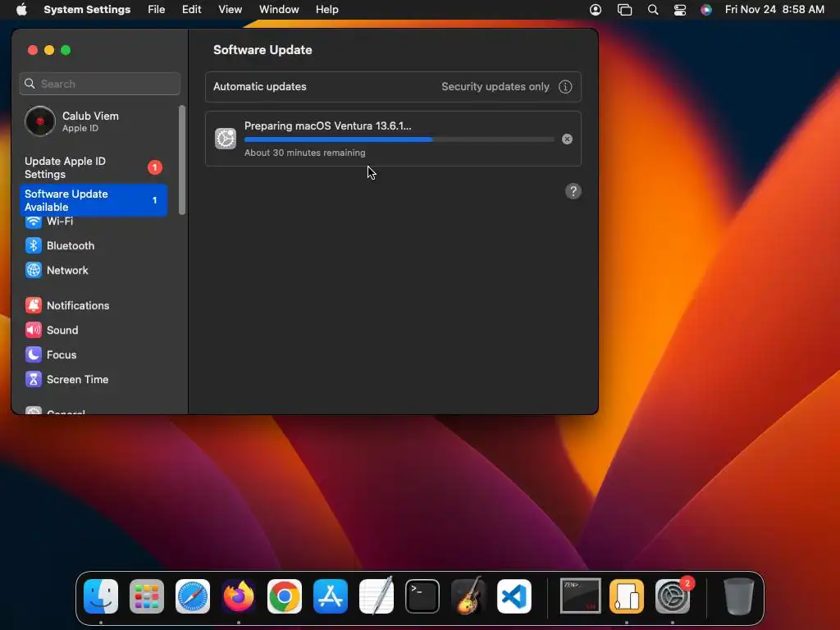
Task: Open System Settings icon in the Dock
Action: [x=673, y=596]
